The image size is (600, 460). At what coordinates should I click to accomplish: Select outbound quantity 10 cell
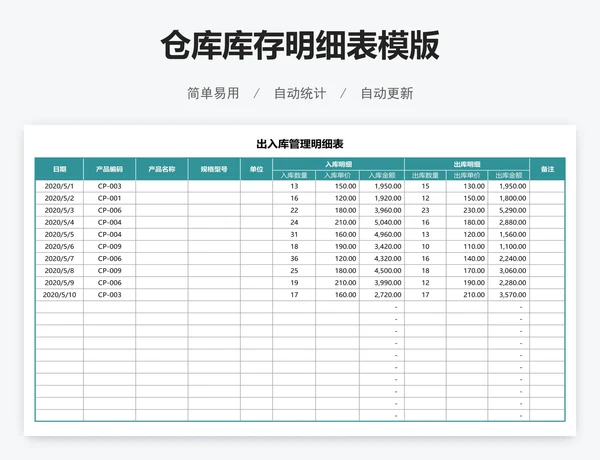click(425, 246)
